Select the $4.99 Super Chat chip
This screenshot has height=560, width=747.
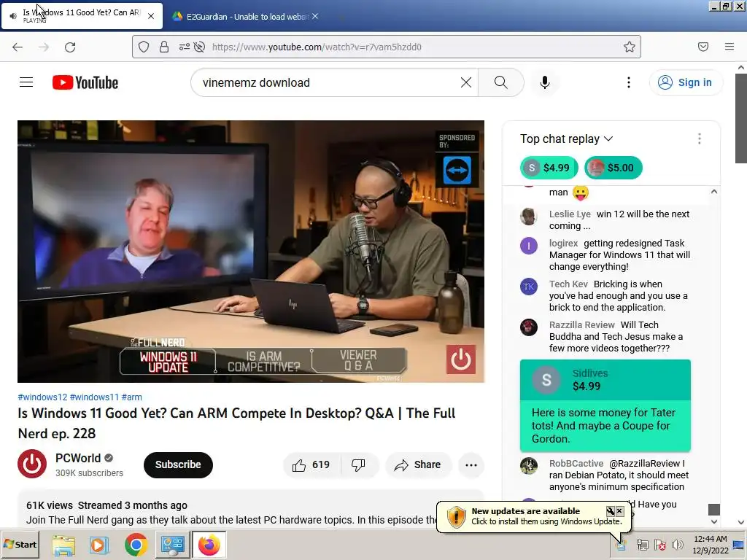549,168
